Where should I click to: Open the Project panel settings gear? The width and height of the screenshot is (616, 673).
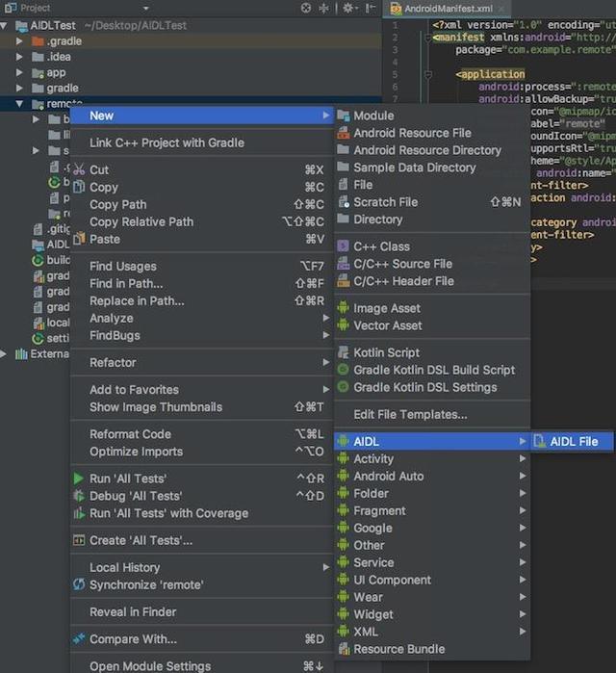point(348,8)
